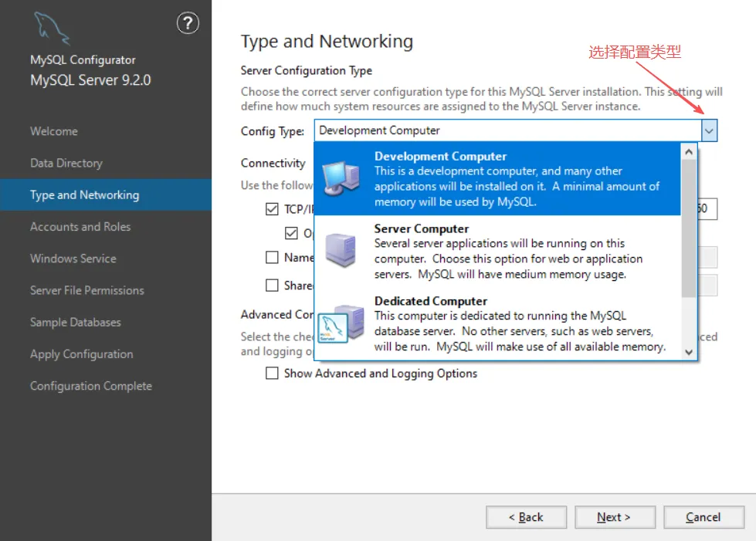Click the dropdown list scrollbar thumb
Viewport: 756px width, 541px height.
point(689,228)
